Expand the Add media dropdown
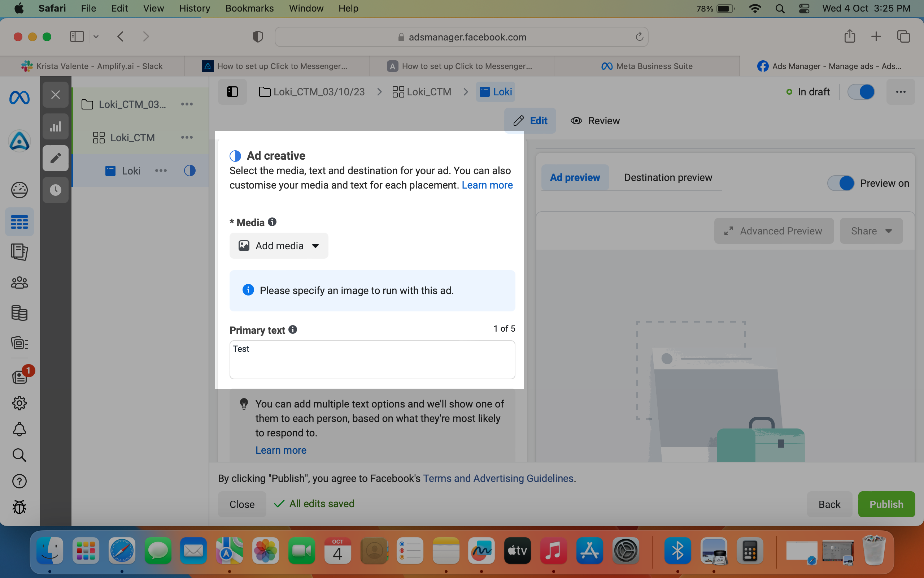Screen dimensions: 924x578 click(x=279, y=246)
